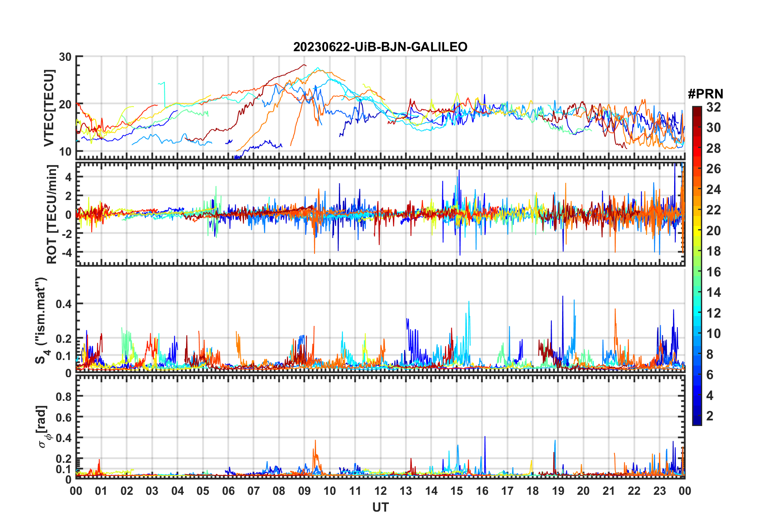761x532 pixels.
Task: Click PRN colorbar tick label 18
Action: pos(713,251)
